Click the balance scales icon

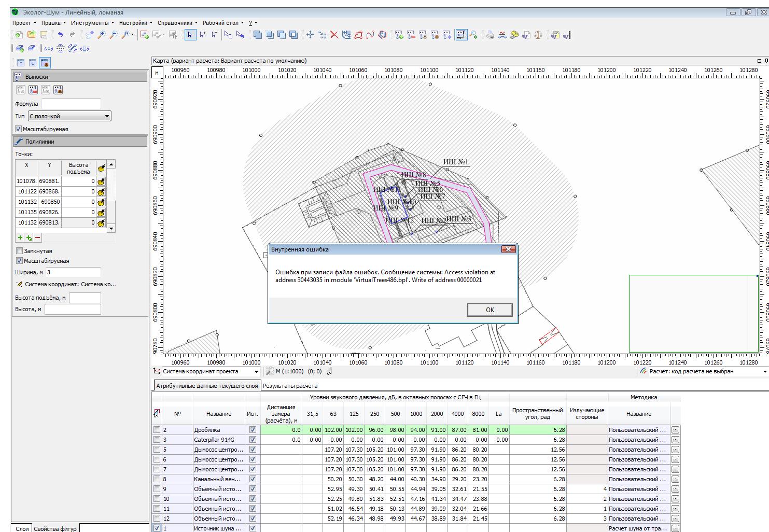[538, 35]
